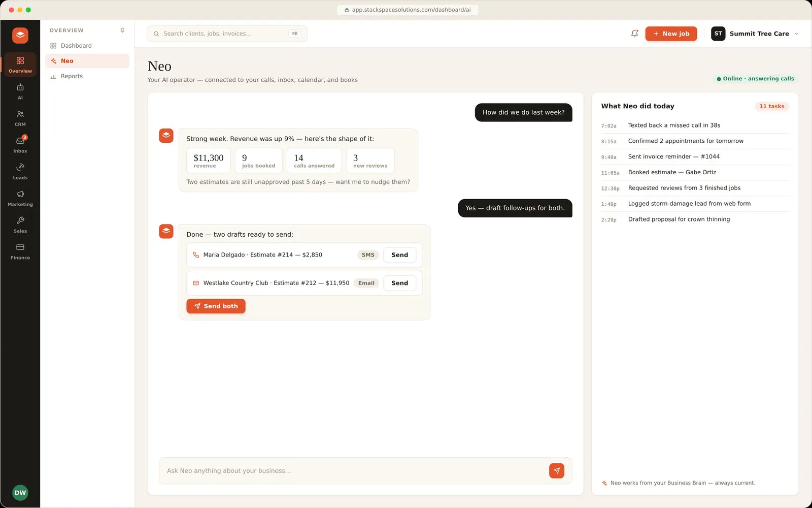Click 'Yes — draft follow-ups for both.' message
This screenshot has width=812, height=508.
coord(515,208)
